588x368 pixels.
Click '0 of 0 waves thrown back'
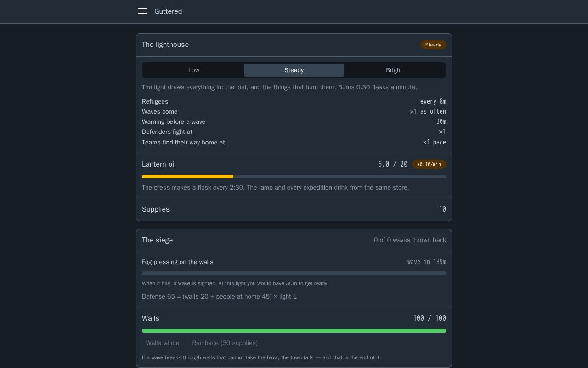[x=410, y=240]
